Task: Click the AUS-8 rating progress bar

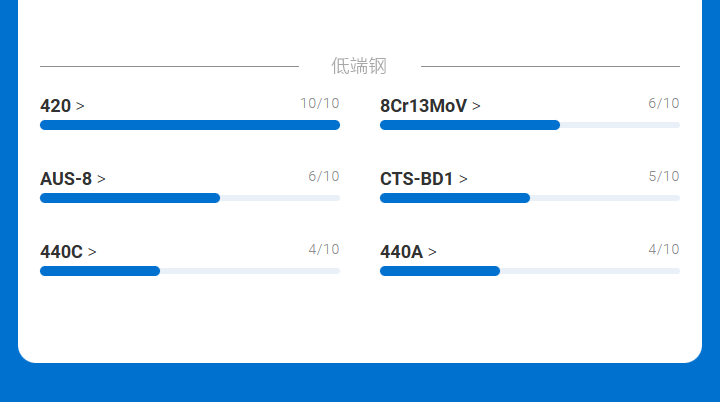Action: [190, 198]
